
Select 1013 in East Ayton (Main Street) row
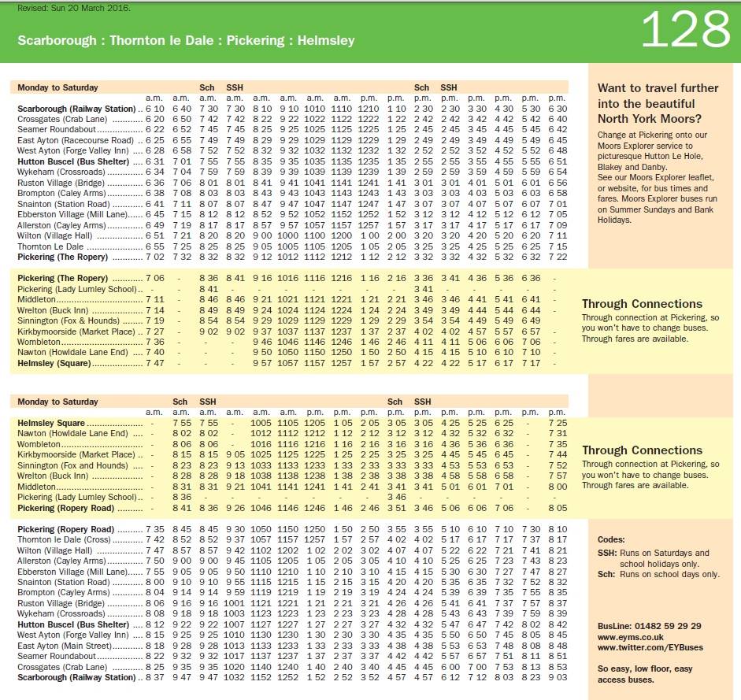click(234, 646)
